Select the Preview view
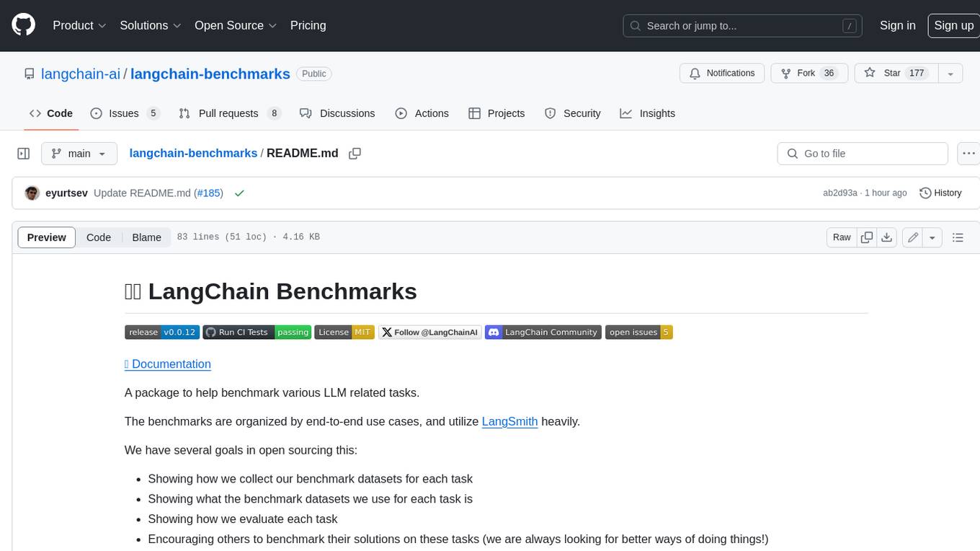Screen dimensions: 980x551 [x=47, y=237]
